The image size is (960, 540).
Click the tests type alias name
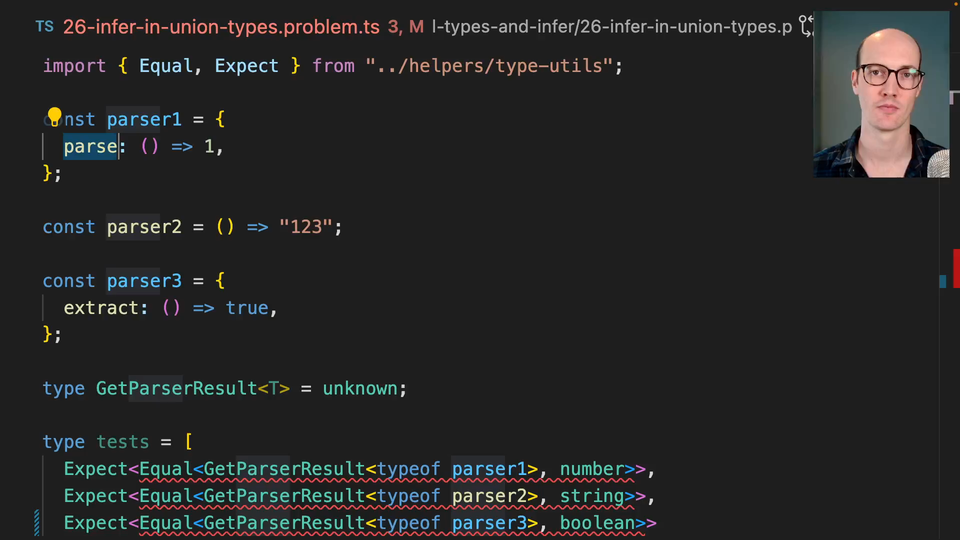122,442
